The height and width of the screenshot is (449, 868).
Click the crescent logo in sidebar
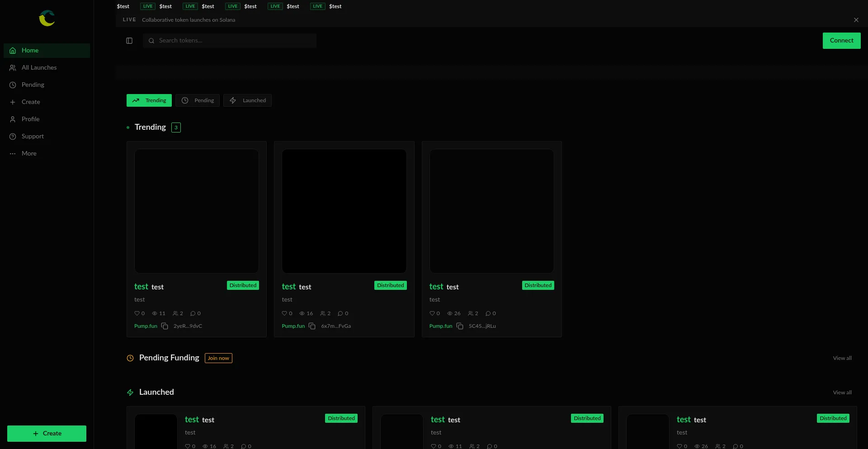point(47,18)
